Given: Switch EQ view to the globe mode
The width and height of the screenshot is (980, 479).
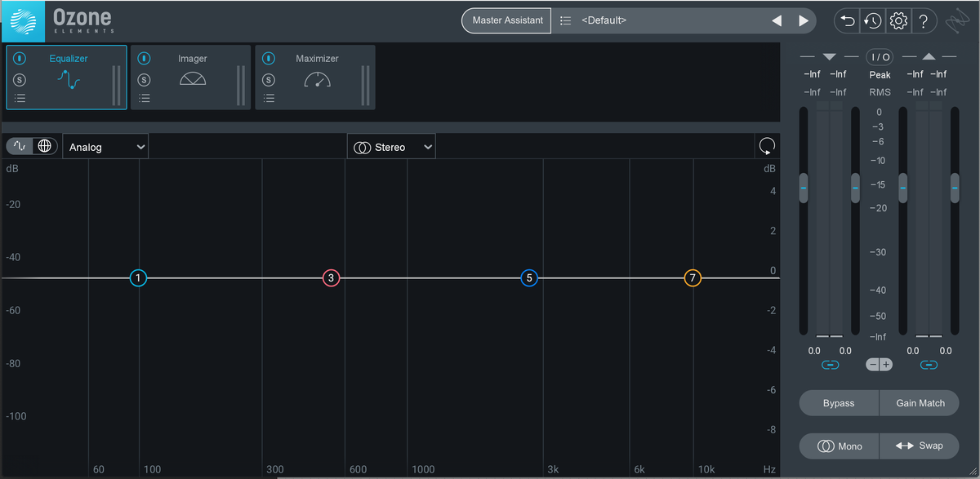Looking at the screenshot, I should pos(45,145).
